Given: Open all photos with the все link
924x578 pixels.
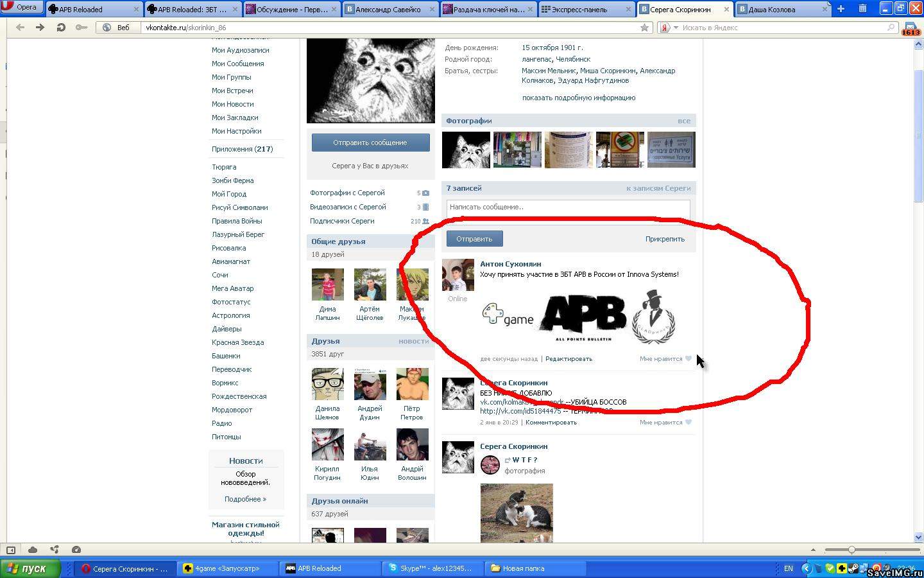Looking at the screenshot, I should (684, 121).
